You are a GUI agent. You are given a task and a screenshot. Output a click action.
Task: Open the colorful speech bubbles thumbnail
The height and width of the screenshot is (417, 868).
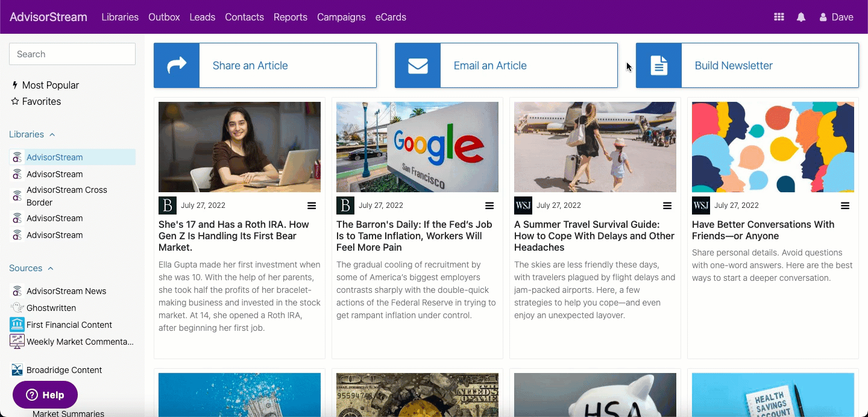point(773,147)
